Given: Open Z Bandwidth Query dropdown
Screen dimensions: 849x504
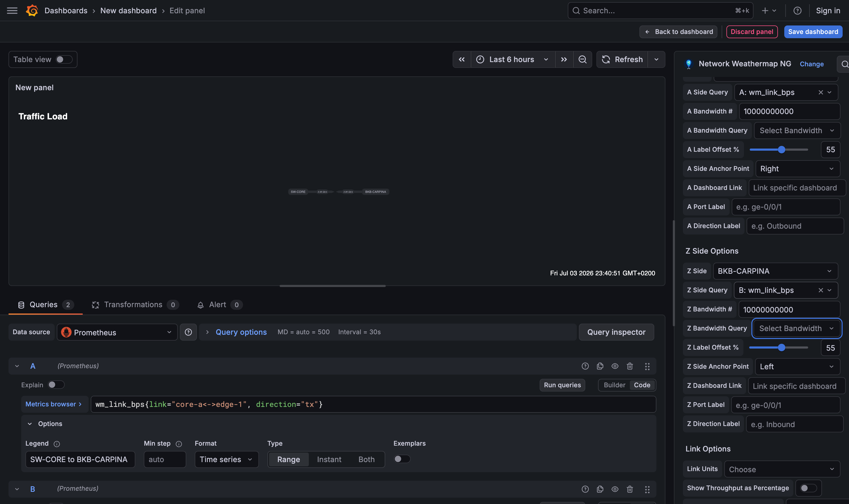Looking at the screenshot, I should point(796,328).
